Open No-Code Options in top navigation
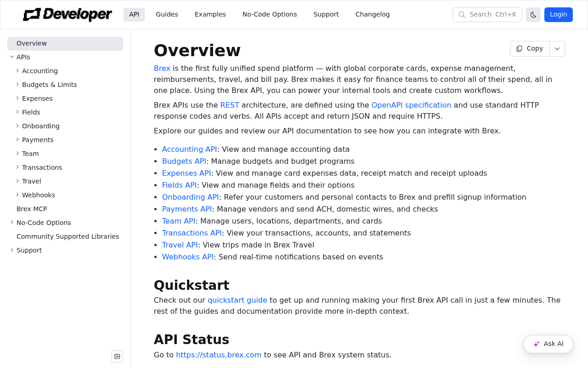The width and height of the screenshot is (588, 368). (x=270, y=15)
